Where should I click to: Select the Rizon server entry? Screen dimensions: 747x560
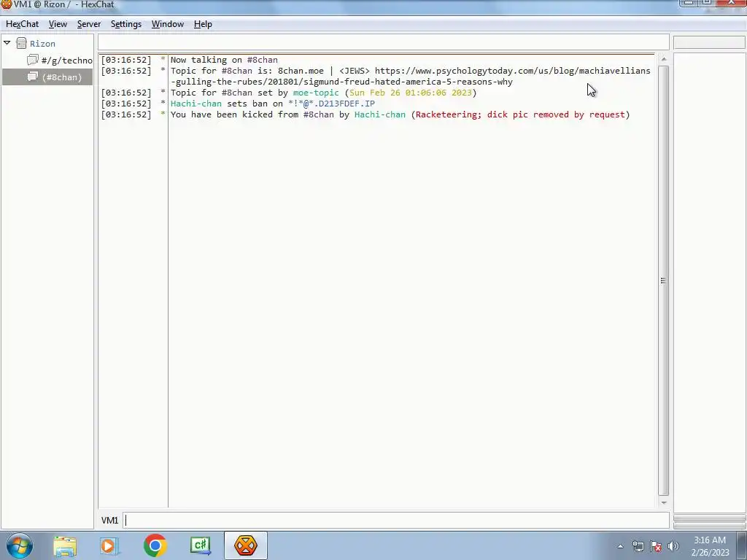coord(42,43)
